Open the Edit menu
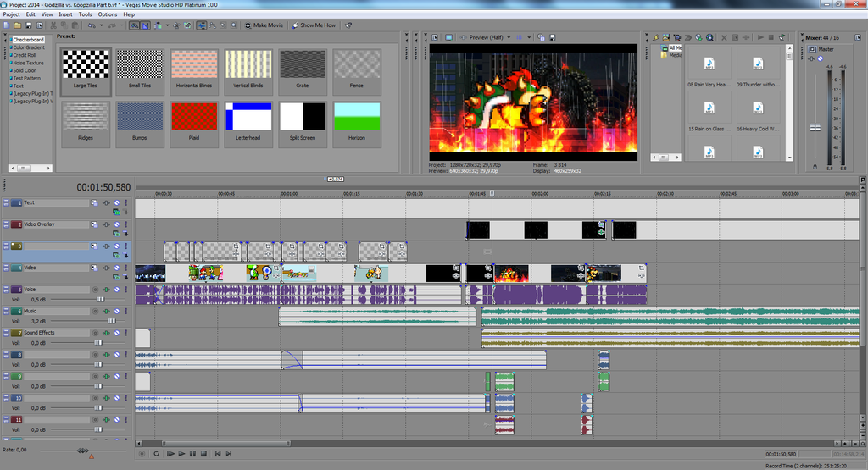Viewport: 868px width, 470px height. pos(31,14)
